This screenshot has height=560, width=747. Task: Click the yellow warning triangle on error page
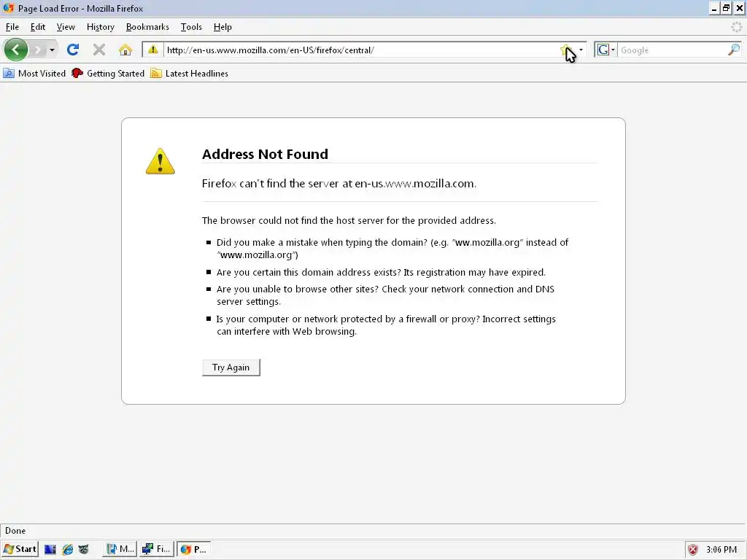[160, 161]
